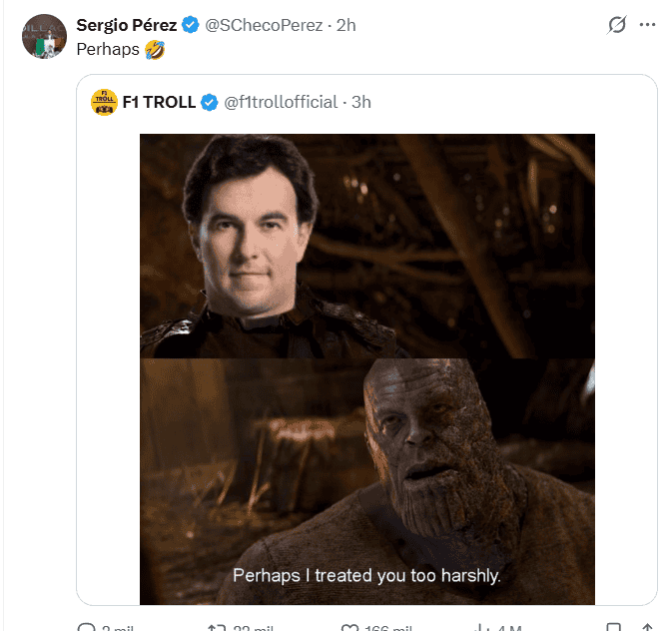672x631 pixels.
Task: Click F1 TROLL's verified checkmark badge
Action: click(210, 102)
